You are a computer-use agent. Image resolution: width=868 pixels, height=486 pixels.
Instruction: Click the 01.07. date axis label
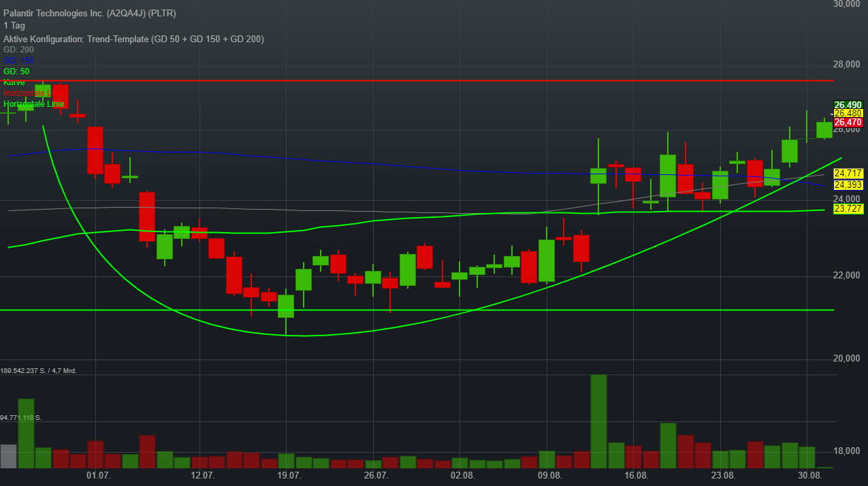point(99,475)
